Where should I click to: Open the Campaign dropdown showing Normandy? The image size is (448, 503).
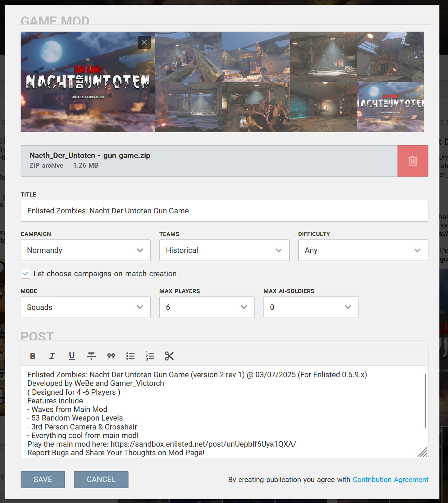point(86,250)
